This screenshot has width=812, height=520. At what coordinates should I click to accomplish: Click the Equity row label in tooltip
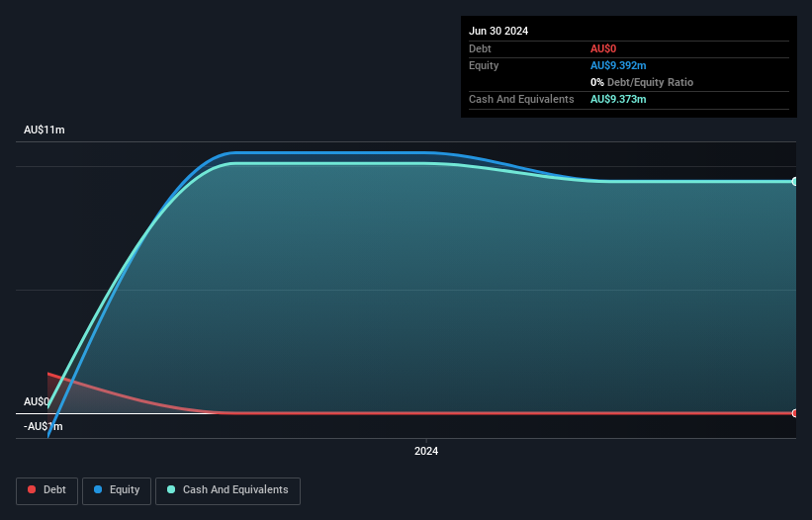[x=484, y=65]
